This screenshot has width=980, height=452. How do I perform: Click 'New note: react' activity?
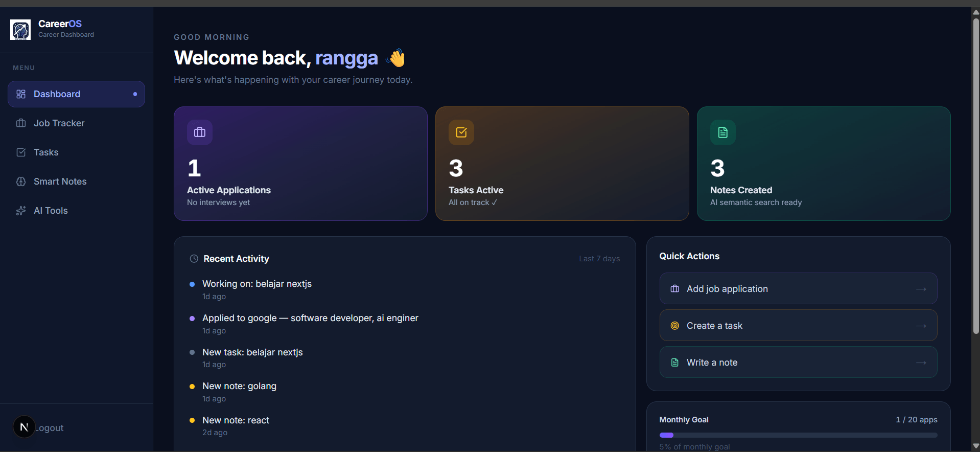click(x=236, y=420)
